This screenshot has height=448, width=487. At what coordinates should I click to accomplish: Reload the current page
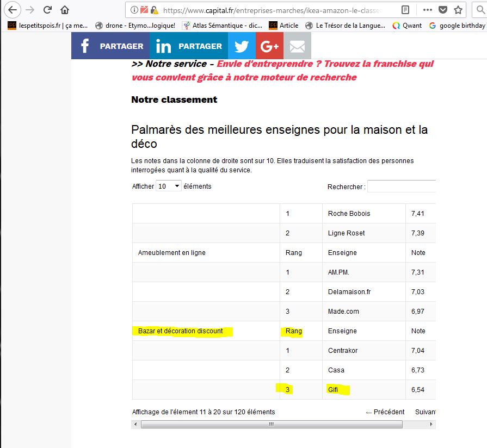47,10
